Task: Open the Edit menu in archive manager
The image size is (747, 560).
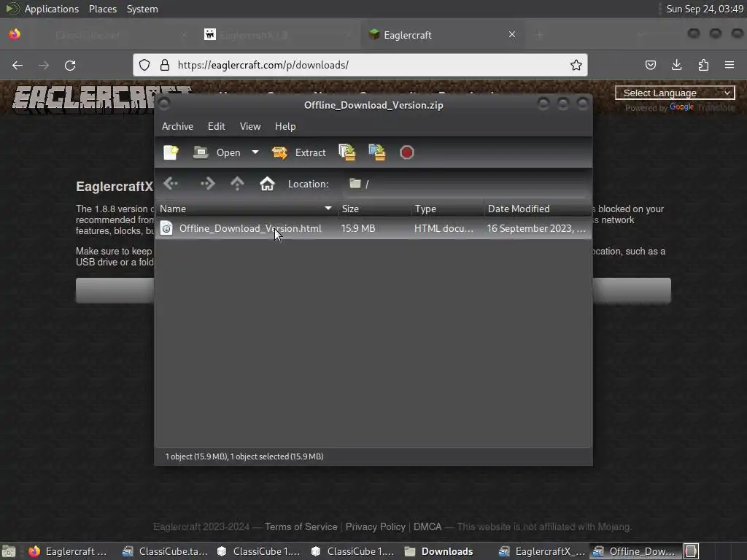Action: tap(216, 126)
